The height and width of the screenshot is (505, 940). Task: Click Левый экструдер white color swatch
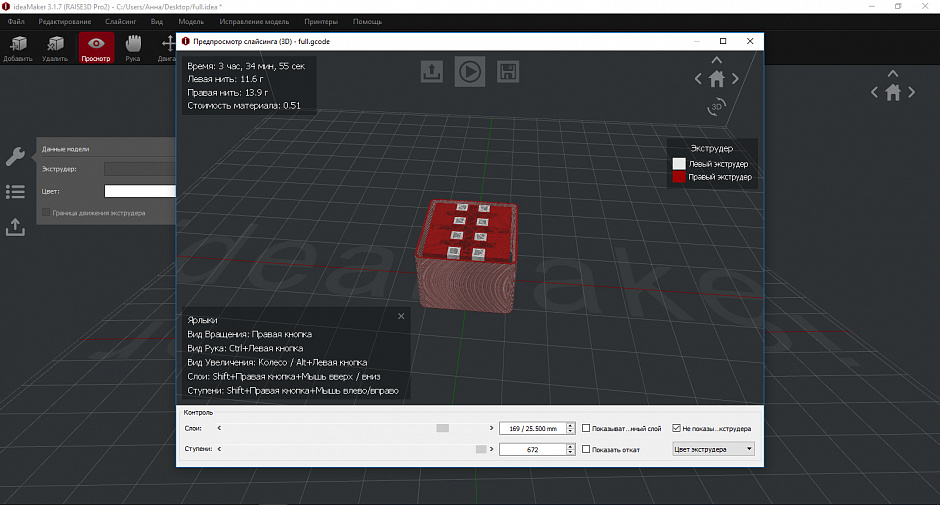pos(679,164)
